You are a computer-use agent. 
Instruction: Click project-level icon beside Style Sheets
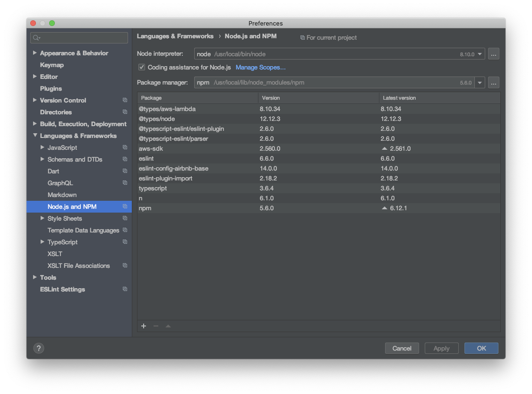pos(125,218)
